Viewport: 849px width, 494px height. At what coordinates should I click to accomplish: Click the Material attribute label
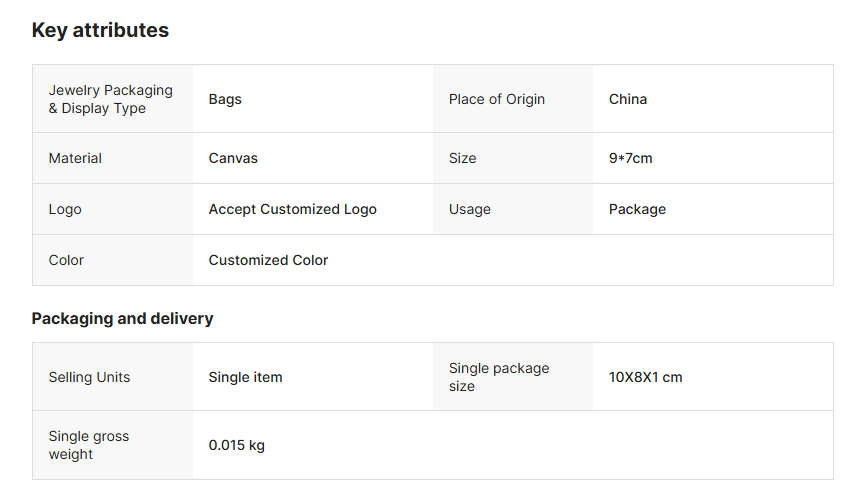75,158
